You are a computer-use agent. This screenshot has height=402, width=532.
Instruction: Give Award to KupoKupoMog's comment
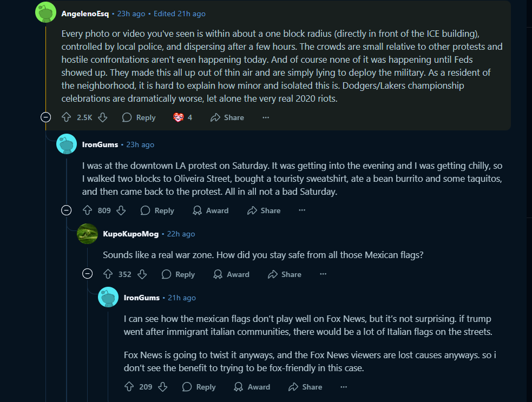click(x=231, y=274)
